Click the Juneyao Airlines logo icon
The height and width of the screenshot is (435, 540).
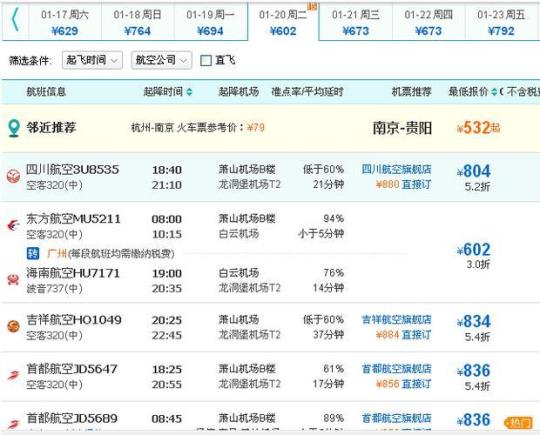coord(13,326)
